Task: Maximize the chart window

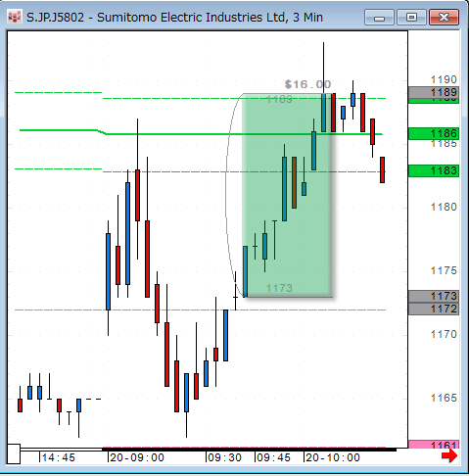Action: coord(411,18)
